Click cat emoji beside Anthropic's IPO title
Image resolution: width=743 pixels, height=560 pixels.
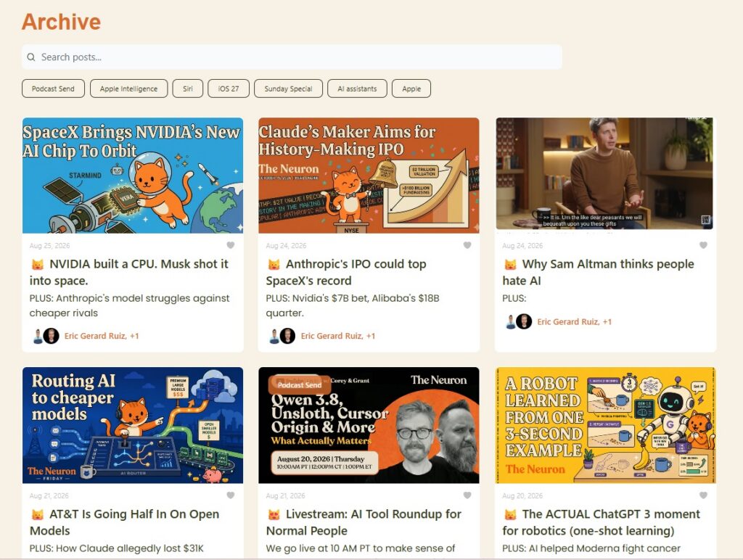274,264
